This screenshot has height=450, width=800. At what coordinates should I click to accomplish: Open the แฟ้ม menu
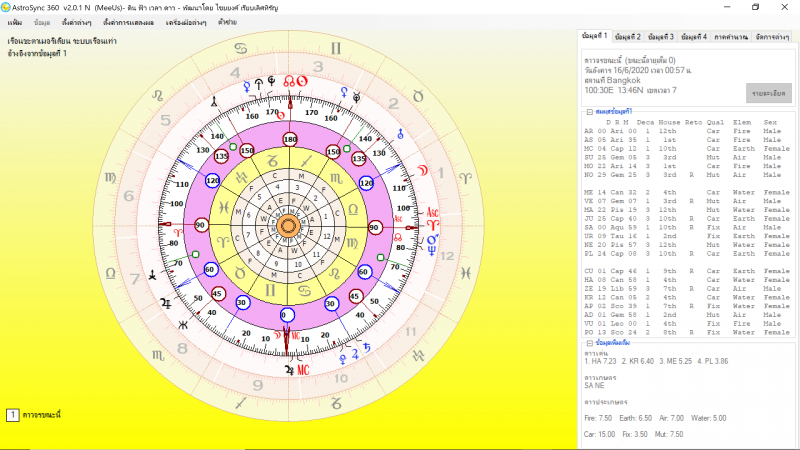click(x=14, y=21)
